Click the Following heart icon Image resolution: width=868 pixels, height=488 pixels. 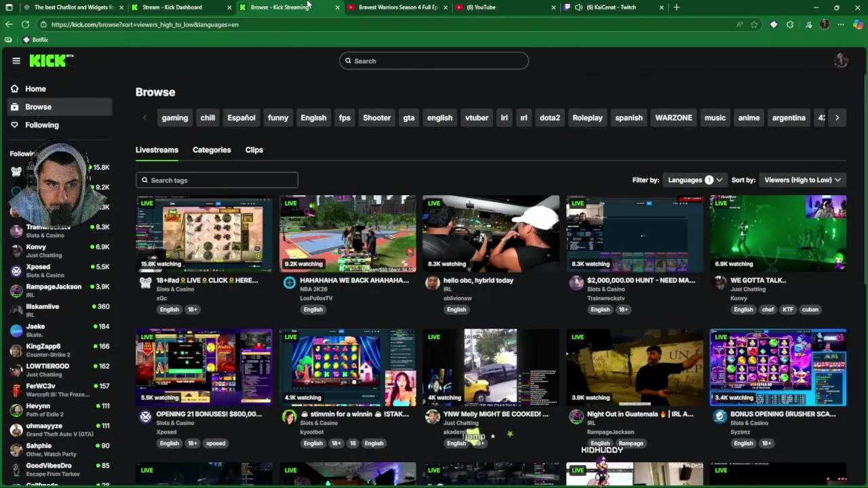tap(15, 125)
